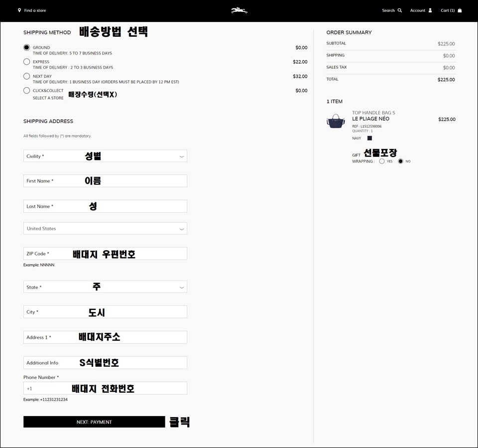Click the navy color swatch
Image resolution: width=478 pixels, height=448 pixels.
click(x=369, y=138)
